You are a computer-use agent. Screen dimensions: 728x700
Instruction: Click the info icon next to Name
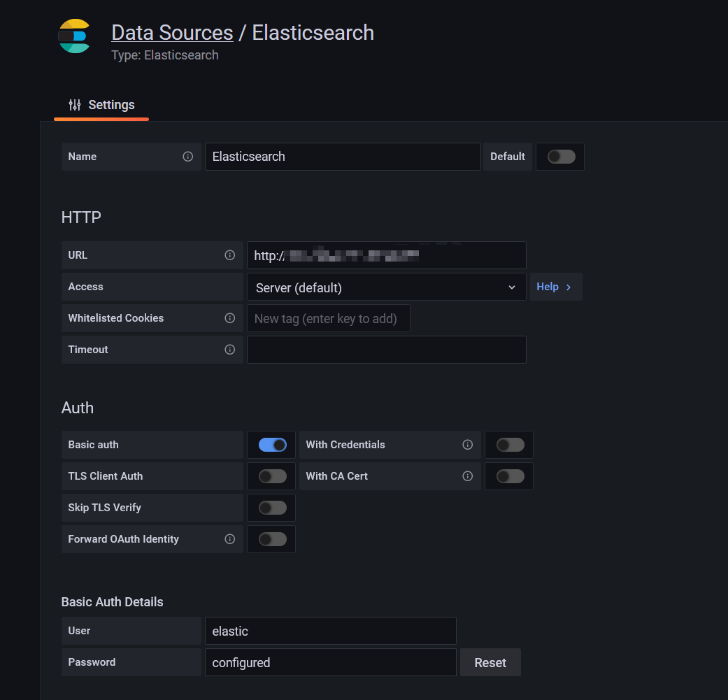point(187,157)
